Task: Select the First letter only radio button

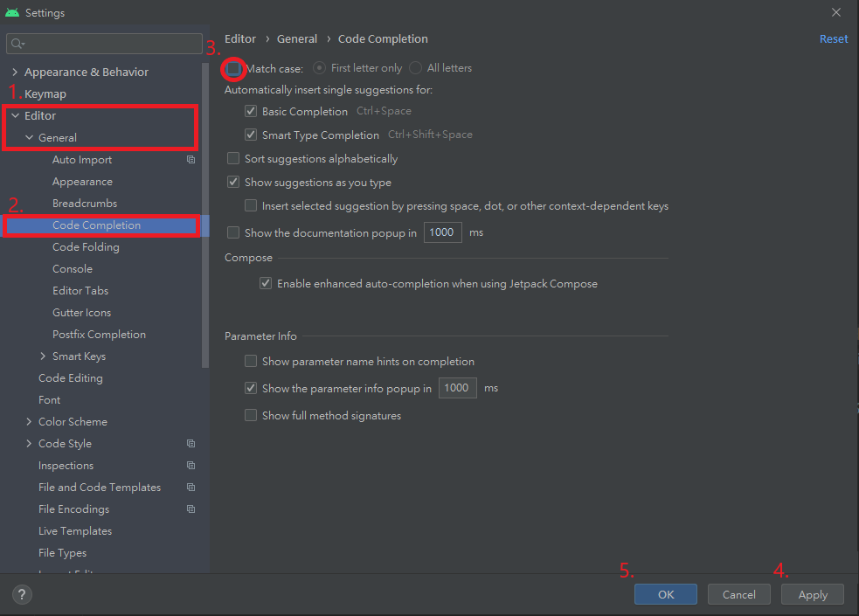Action: click(x=319, y=68)
